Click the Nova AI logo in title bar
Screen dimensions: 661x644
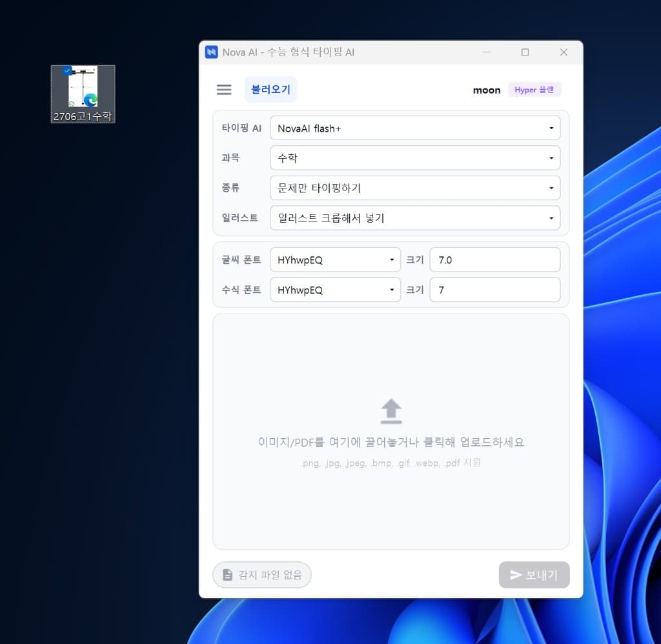click(x=211, y=52)
